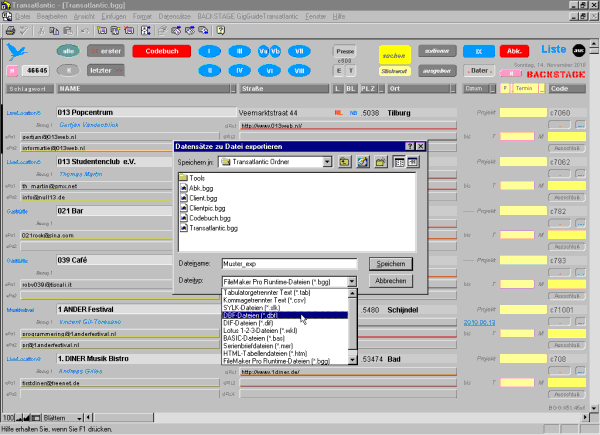Screen dimensions: 600x435
Task: Select the Codebuch.bgg file
Action: coord(203,218)
